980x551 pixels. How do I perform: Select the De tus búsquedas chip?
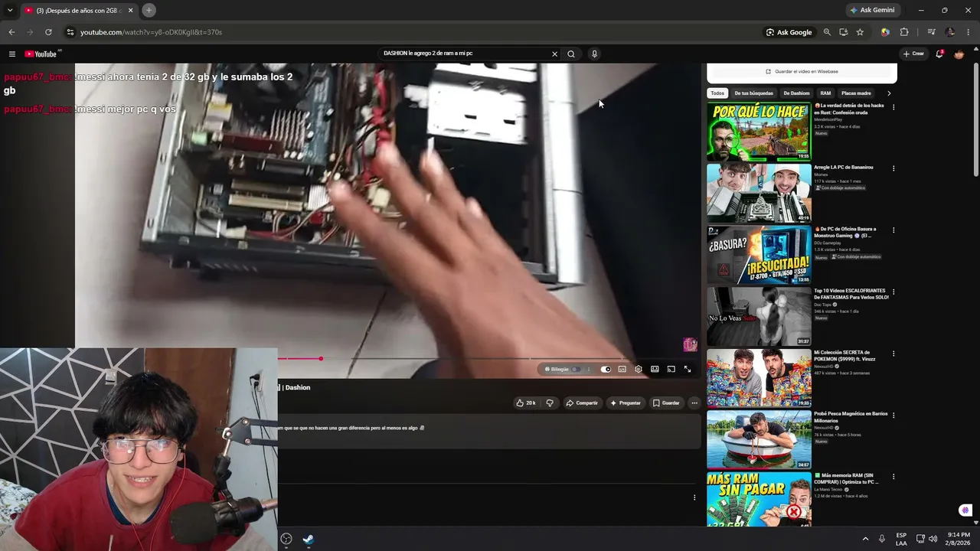pos(754,93)
